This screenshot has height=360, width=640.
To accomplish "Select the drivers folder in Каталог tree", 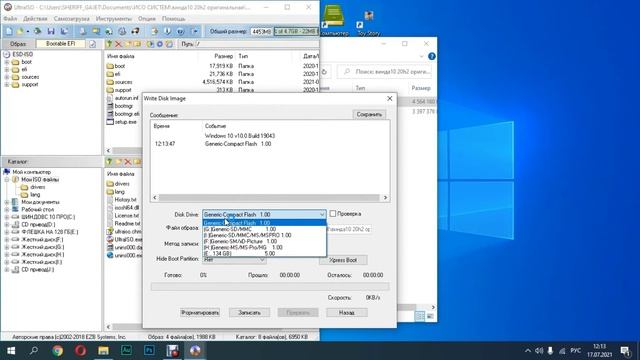I will point(38,187).
